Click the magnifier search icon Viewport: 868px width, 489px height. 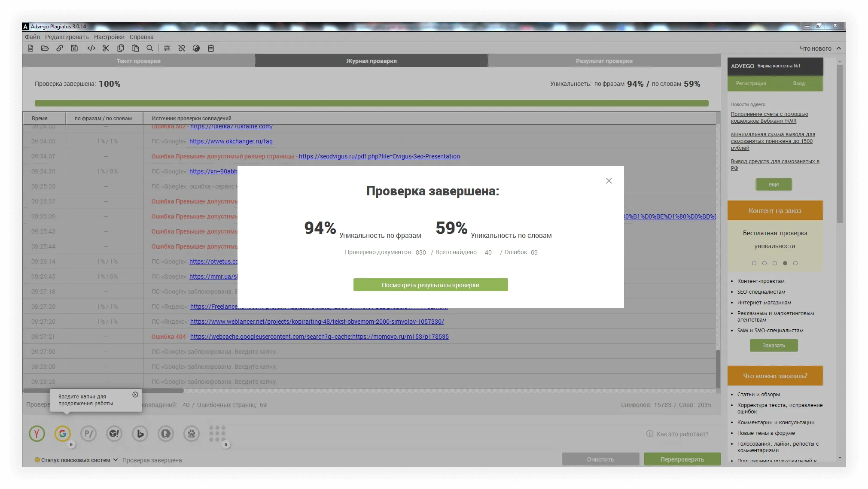click(150, 48)
